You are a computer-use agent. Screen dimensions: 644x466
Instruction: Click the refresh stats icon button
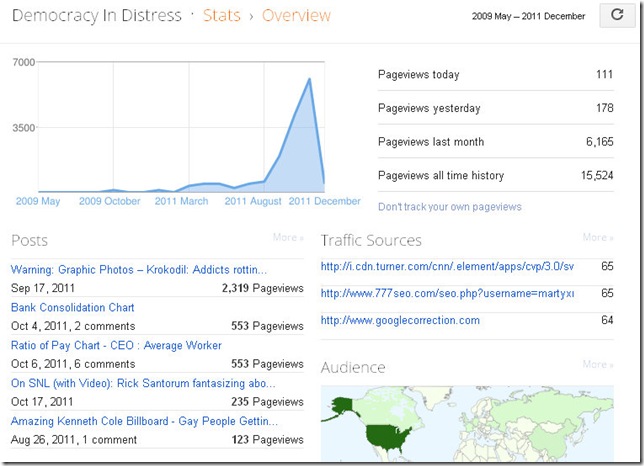coord(610,16)
